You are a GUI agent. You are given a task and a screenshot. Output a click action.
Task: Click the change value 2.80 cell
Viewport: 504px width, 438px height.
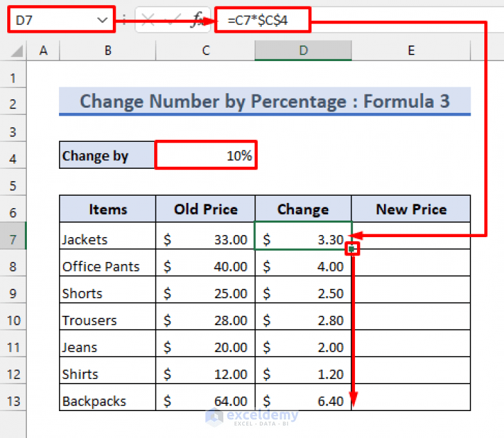pyautogui.click(x=303, y=317)
